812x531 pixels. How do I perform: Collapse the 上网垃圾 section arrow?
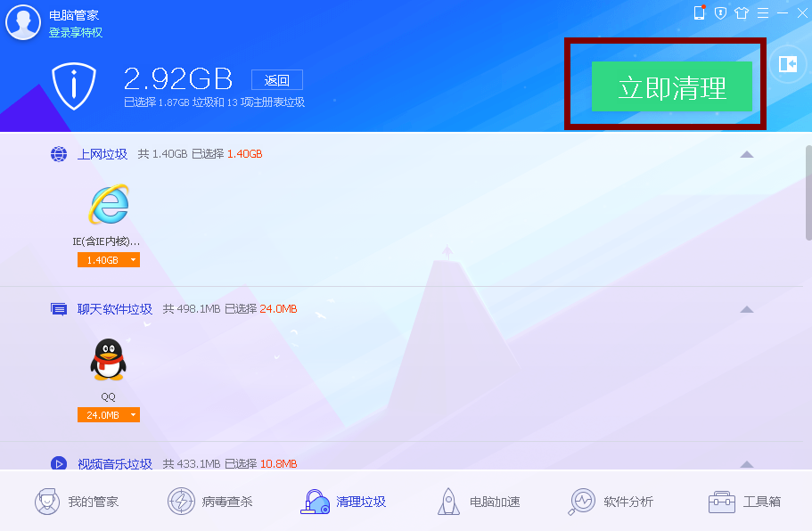pyautogui.click(x=747, y=154)
